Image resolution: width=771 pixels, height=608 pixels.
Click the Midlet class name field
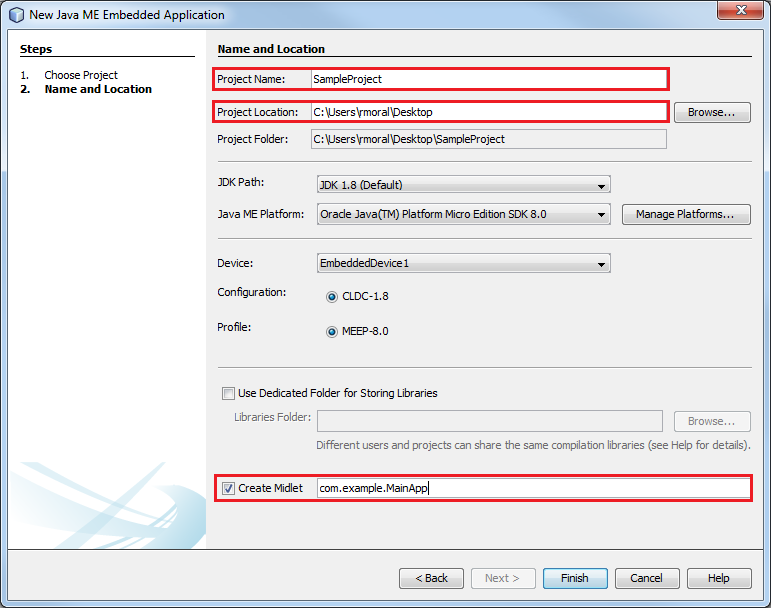coord(534,488)
